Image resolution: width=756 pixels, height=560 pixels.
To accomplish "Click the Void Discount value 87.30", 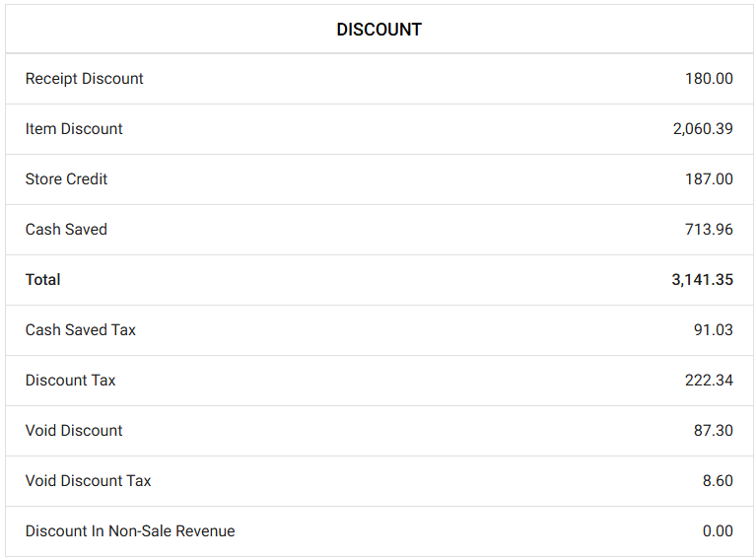I will click(x=713, y=431).
